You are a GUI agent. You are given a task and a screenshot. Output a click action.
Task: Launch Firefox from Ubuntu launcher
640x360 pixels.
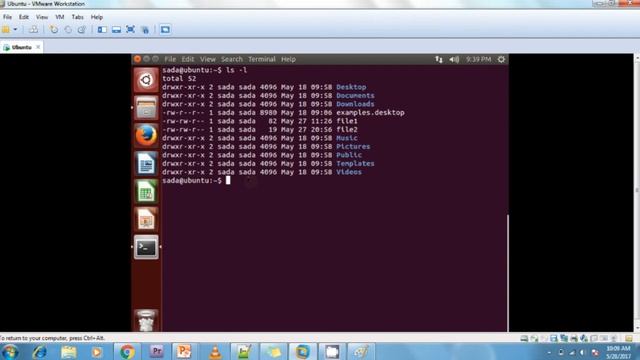point(146,136)
